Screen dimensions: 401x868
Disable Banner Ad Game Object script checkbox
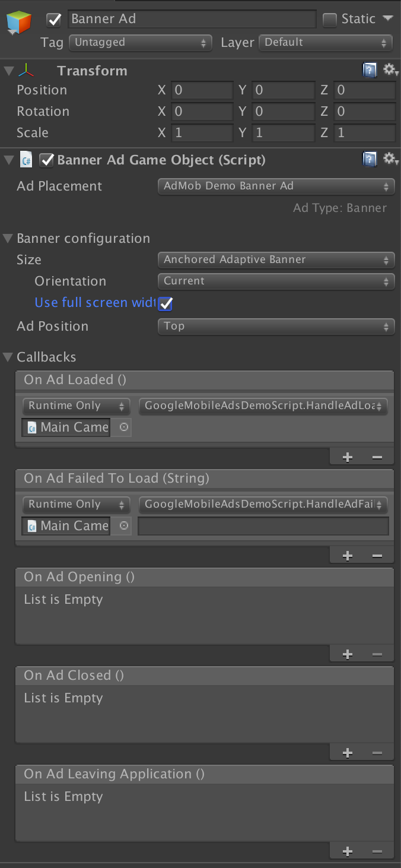point(46,160)
